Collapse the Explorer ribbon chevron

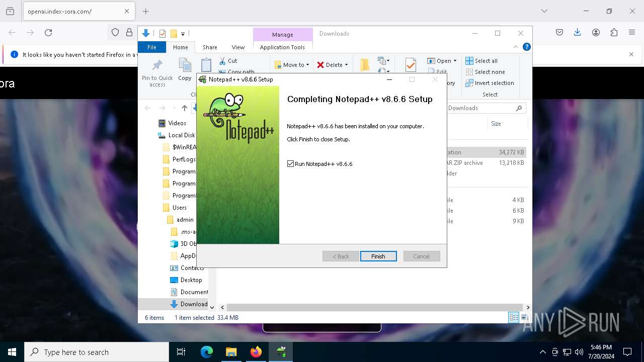[x=516, y=47]
